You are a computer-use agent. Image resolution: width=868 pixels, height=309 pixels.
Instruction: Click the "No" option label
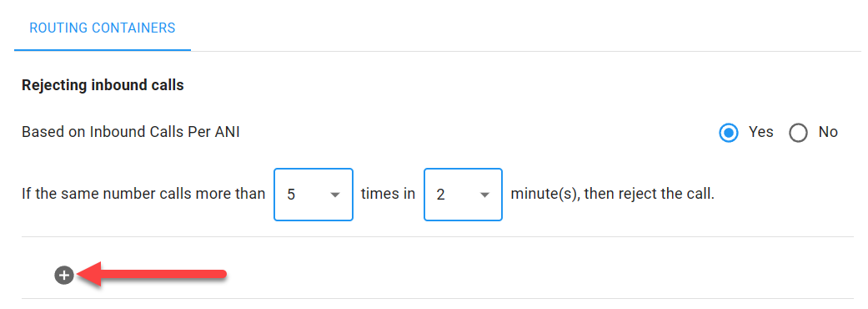tap(828, 132)
